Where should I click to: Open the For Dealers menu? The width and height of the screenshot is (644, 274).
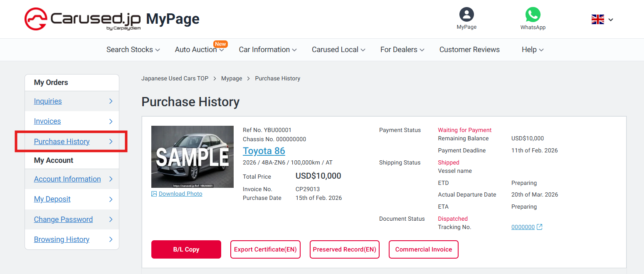pos(402,50)
